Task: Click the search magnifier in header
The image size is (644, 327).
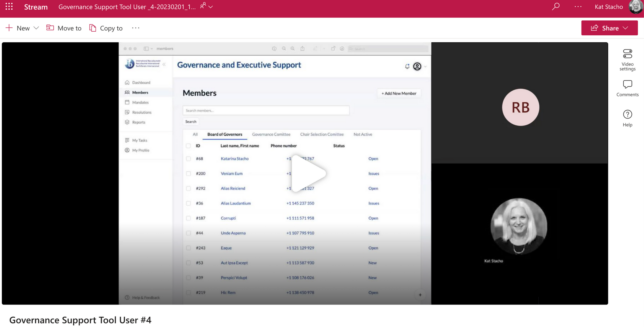Action: [556, 6]
